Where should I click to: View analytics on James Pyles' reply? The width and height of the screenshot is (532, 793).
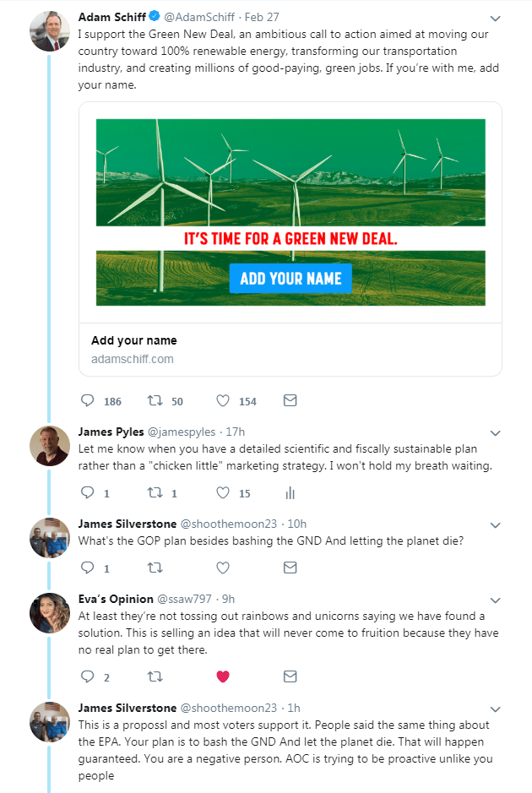(290, 492)
